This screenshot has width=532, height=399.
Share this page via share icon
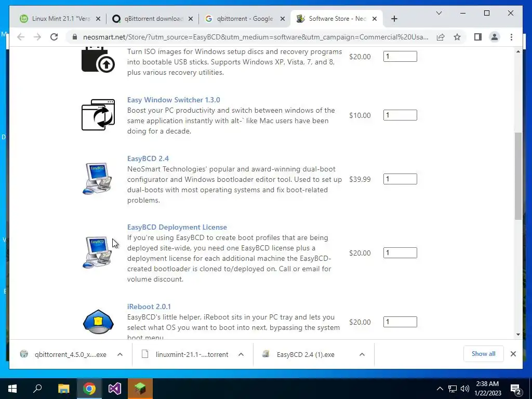(441, 37)
